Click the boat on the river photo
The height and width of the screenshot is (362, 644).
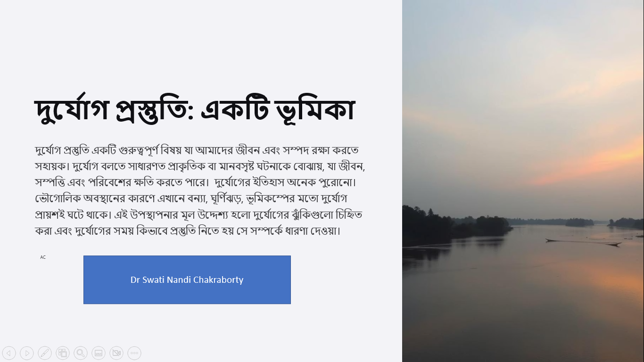coord(584,242)
